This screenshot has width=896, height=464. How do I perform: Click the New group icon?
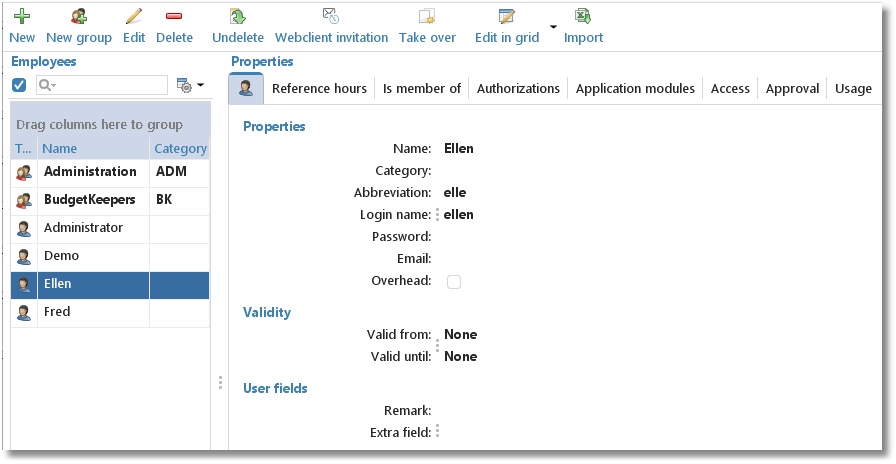point(79,16)
